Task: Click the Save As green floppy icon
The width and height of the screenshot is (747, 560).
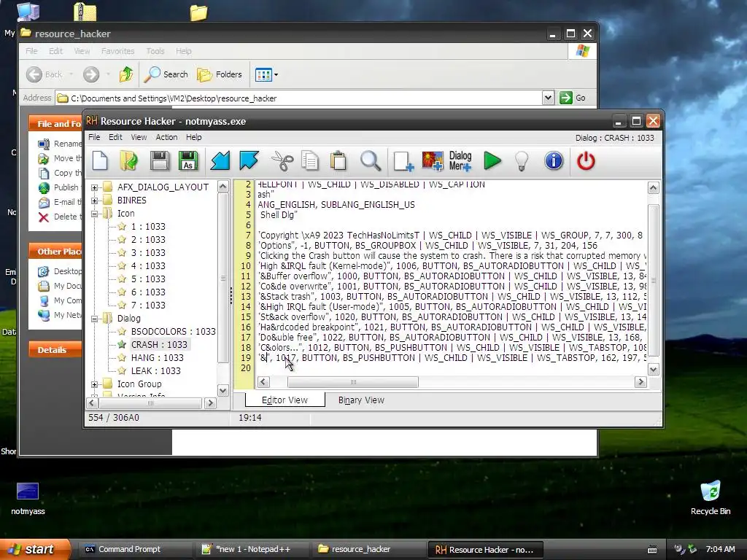Action: pos(188,161)
